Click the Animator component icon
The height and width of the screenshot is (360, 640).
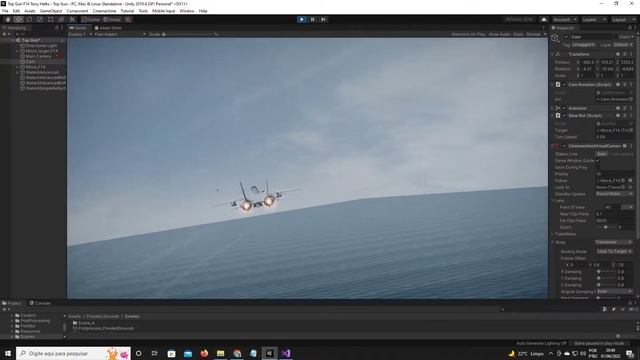tap(558, 108)
